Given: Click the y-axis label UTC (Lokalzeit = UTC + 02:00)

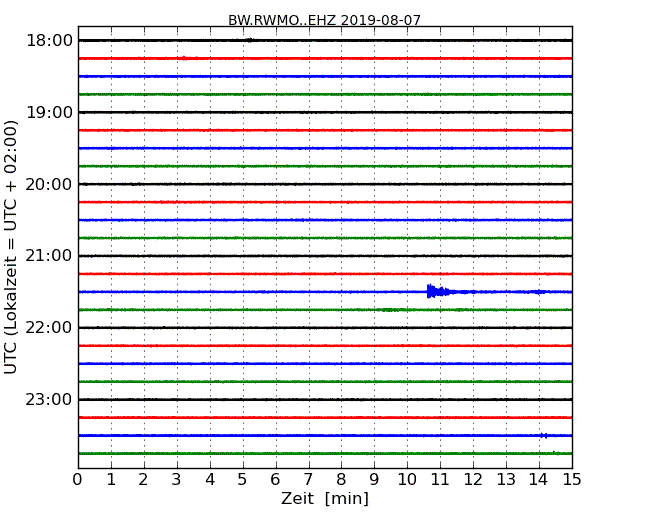Looking at the screenshot, I should coord(10,247).
